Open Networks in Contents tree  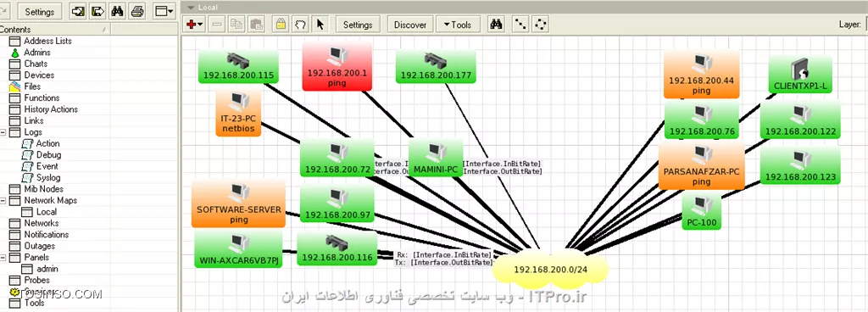pos(41,223)
